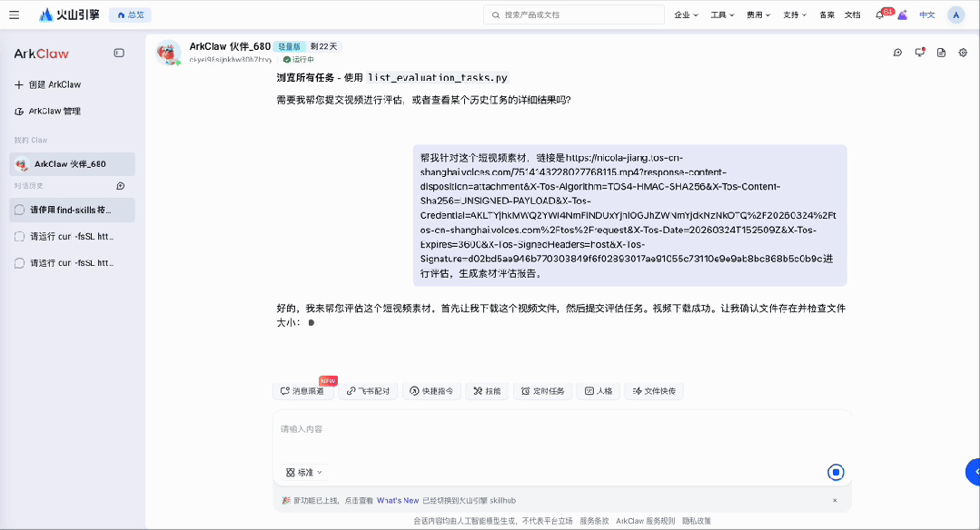980x530 pixels.
Task: Open the 隐私政策 link
Action: tap(697, 521)
